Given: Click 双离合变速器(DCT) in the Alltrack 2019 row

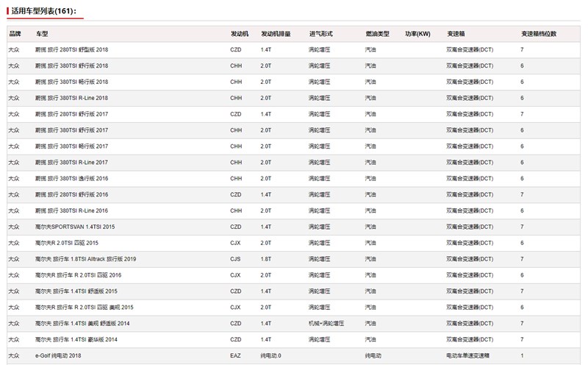Looking at the screenshot, I should (470, 259).
